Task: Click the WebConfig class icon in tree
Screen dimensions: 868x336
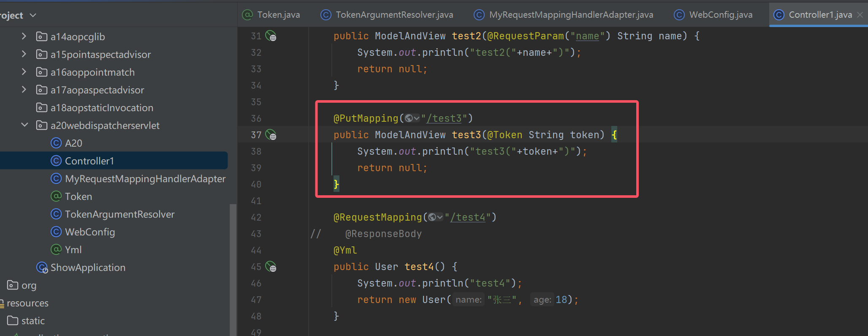Action: (x=56, y=232)
